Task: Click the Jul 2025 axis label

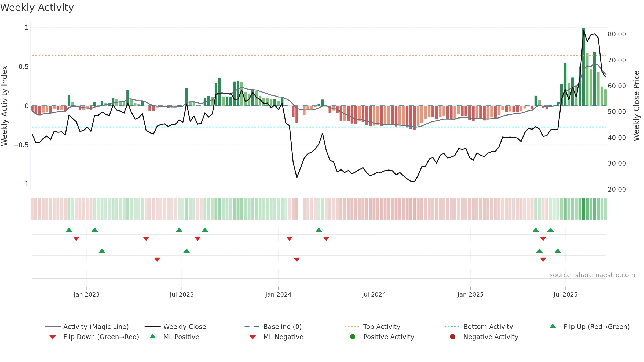Action: pyautogui.click(x=565, y=294)
